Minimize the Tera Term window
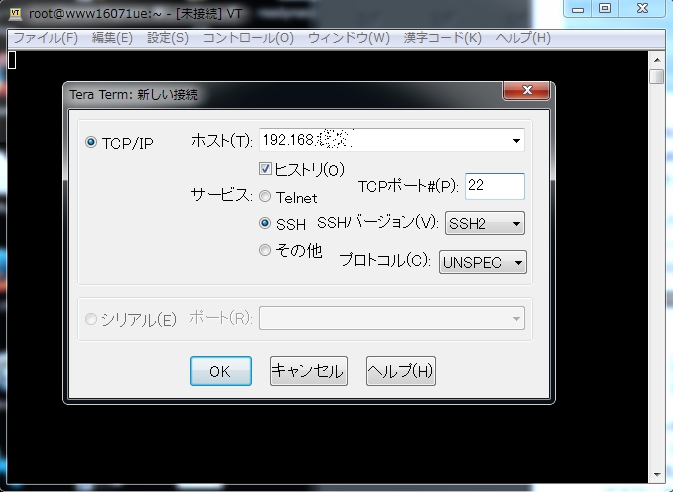673x492 pixels. point(578,9)
